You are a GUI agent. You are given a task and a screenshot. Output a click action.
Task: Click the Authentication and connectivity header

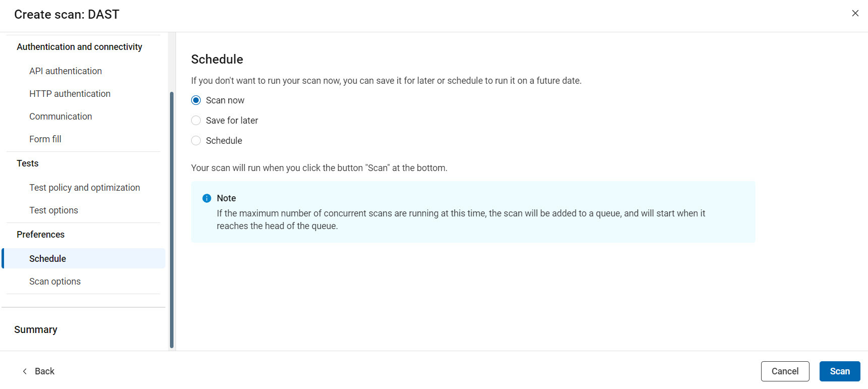79,46
